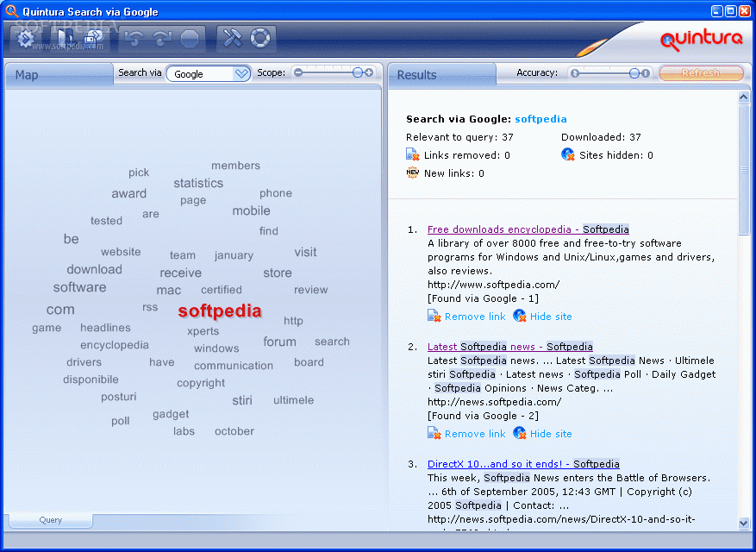Select the word 'october' in the map
Screen dimensions: 756x552
(234, 431)
